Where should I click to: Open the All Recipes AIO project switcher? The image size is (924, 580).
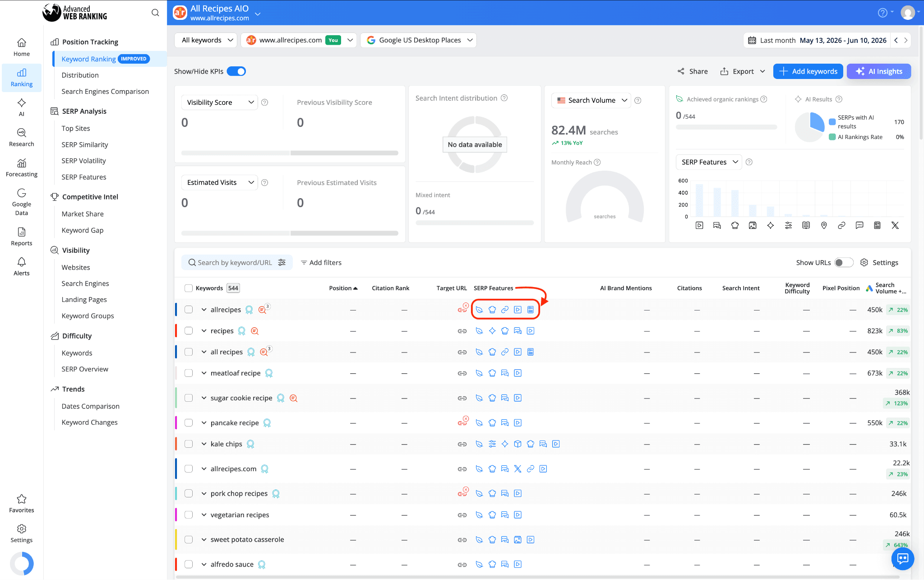(x=258, y=14)
